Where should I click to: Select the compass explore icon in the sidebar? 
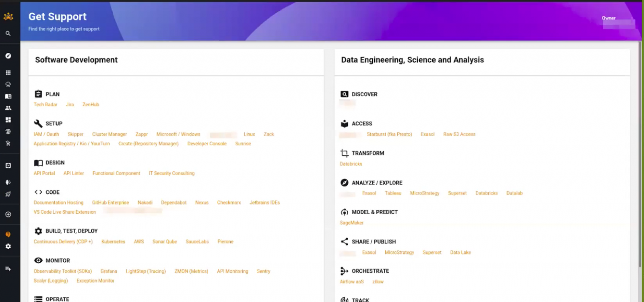click(8, 56)
